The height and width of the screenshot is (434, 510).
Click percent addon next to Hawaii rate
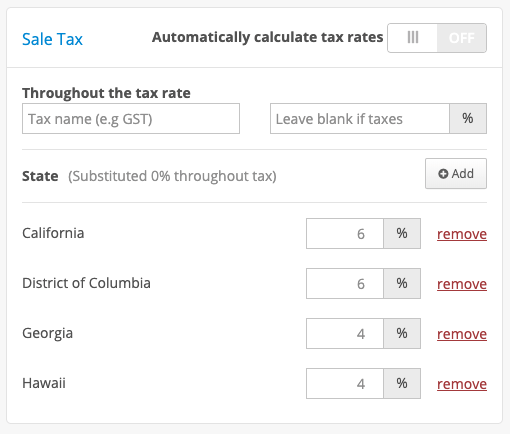point(402,384)
